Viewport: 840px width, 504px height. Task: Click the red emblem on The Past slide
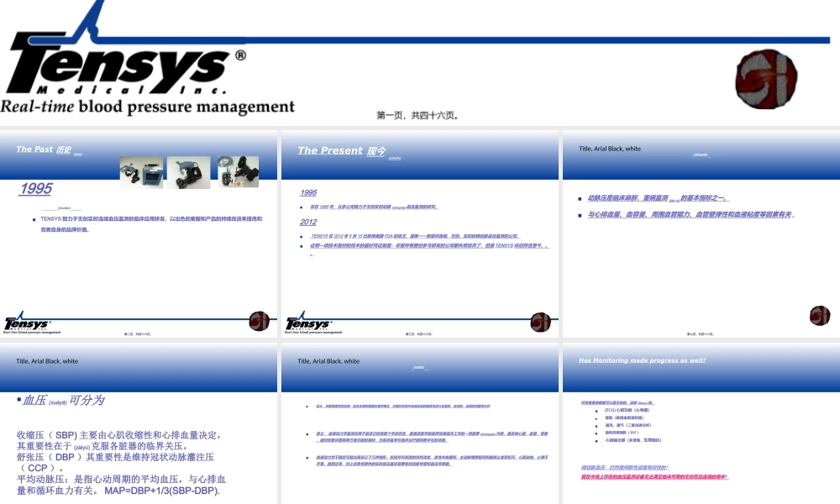[x=260, y=321]
